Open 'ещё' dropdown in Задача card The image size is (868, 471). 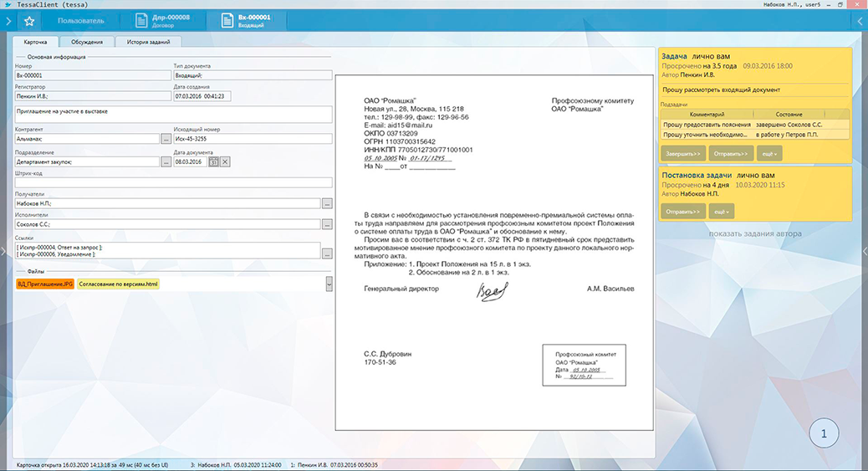(x=768, y=154)
